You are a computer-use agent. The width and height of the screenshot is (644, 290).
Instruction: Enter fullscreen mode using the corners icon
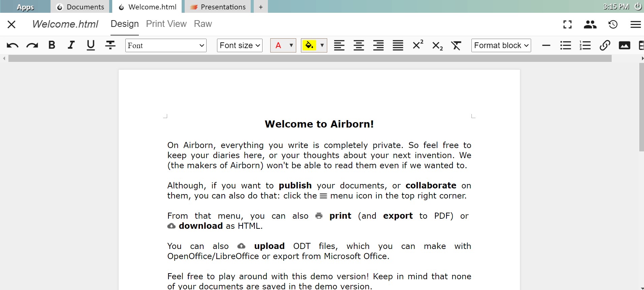point(568,24)
